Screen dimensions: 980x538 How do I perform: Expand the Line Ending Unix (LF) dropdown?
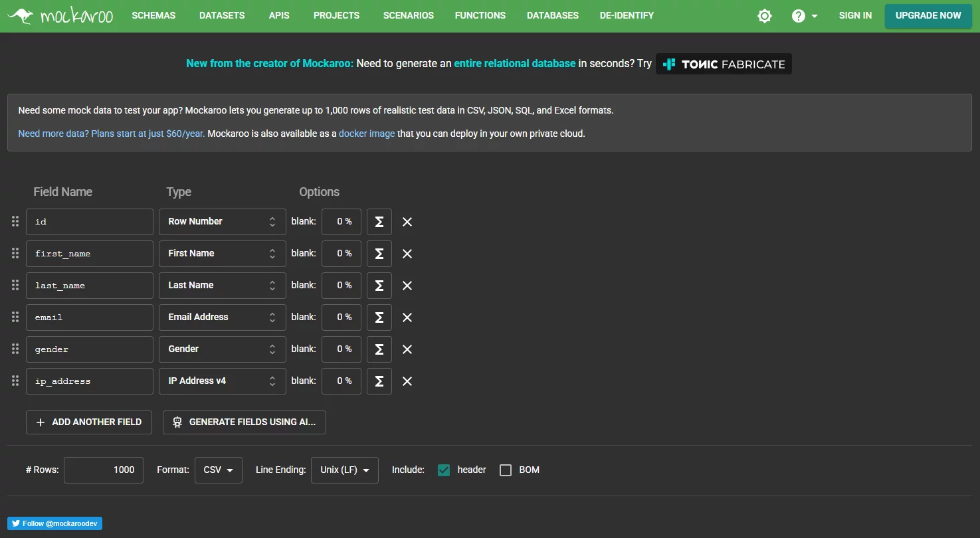point(344,470)
